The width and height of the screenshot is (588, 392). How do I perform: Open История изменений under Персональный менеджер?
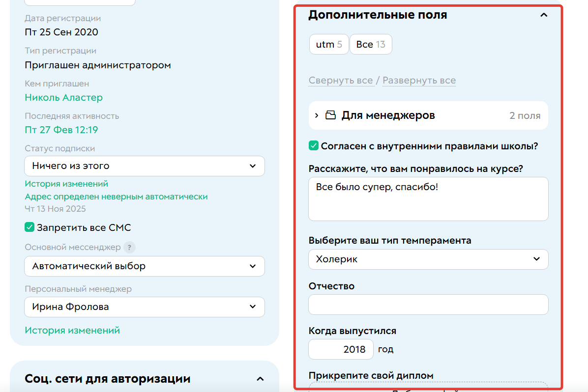(72, 330)
